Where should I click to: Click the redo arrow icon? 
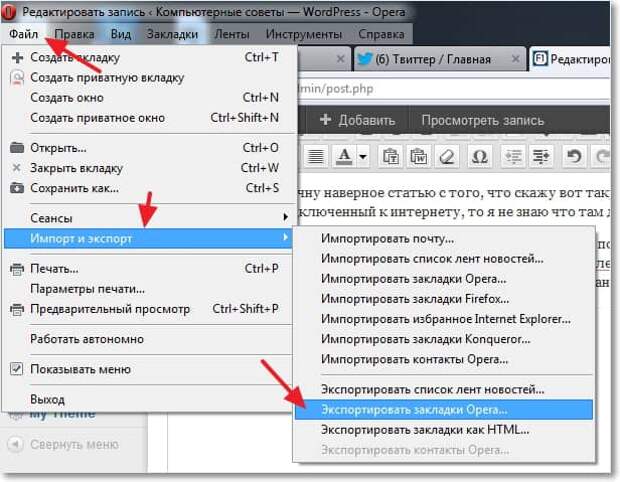click(601, 157)
